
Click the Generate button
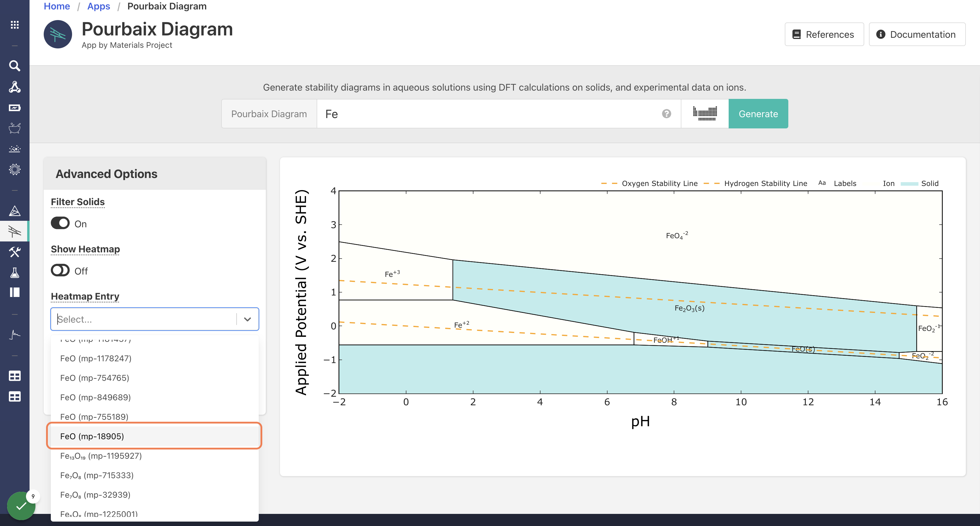click(x=758, y=114)
